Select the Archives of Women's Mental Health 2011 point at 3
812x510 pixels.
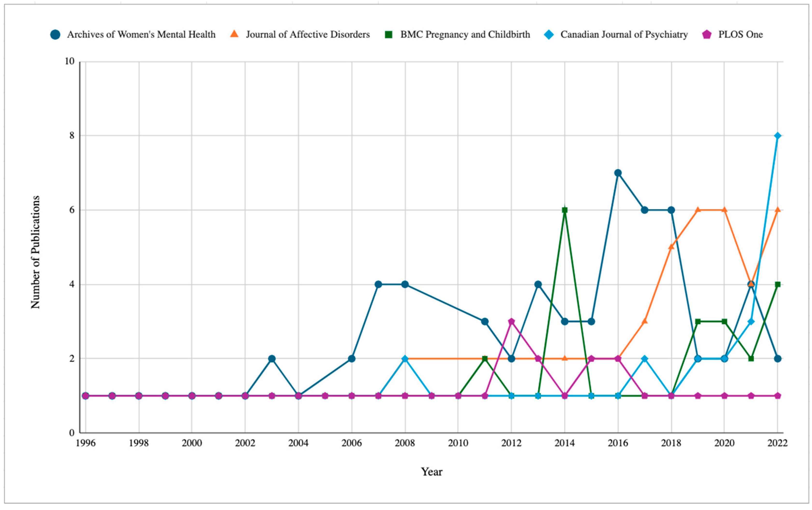coord(485,321)
